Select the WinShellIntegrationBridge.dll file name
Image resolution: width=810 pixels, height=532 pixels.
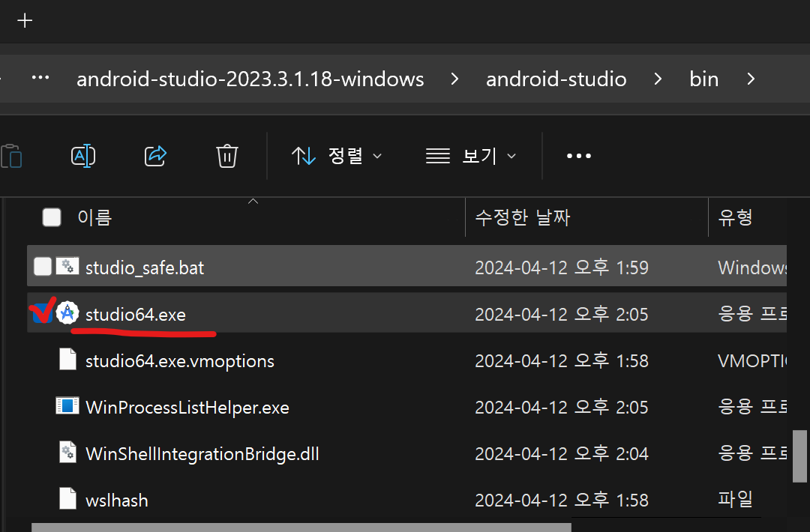point(202,453)
